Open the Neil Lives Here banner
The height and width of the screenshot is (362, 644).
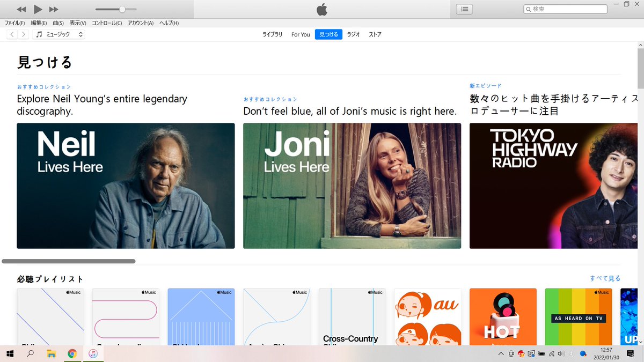pos(126,186)
